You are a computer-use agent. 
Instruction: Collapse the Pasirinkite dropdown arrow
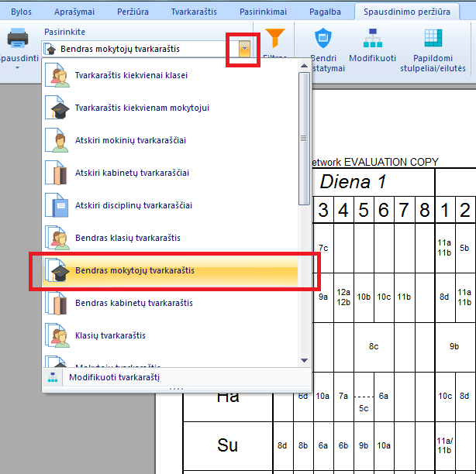coord(244,49)
